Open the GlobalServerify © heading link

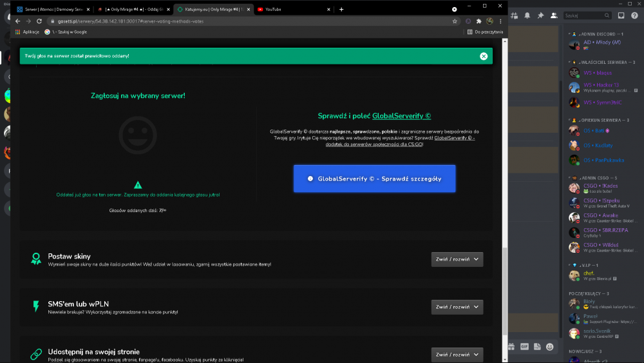tap(401, 116)
